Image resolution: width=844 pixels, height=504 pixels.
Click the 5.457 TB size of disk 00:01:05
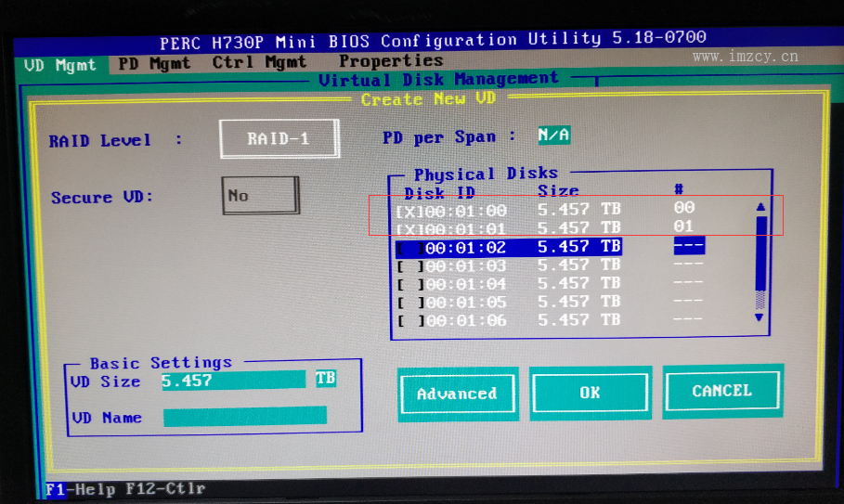tap(579, 302)
